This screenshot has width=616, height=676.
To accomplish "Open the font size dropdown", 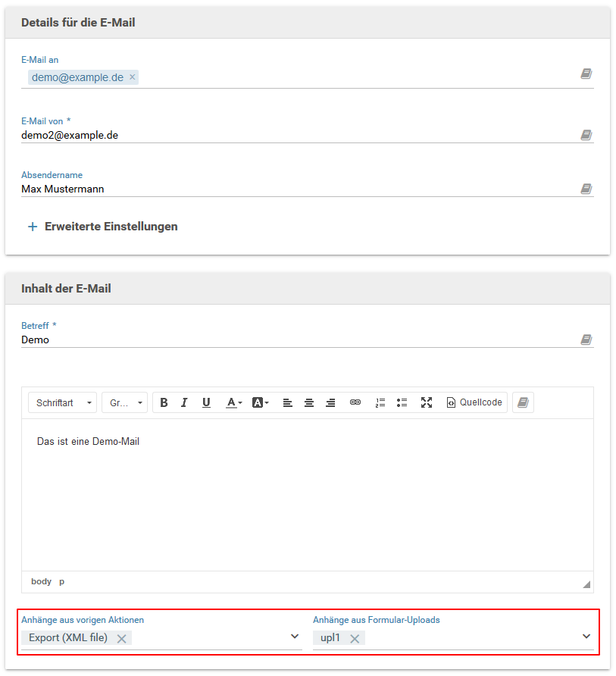I will tap(125, 402).
